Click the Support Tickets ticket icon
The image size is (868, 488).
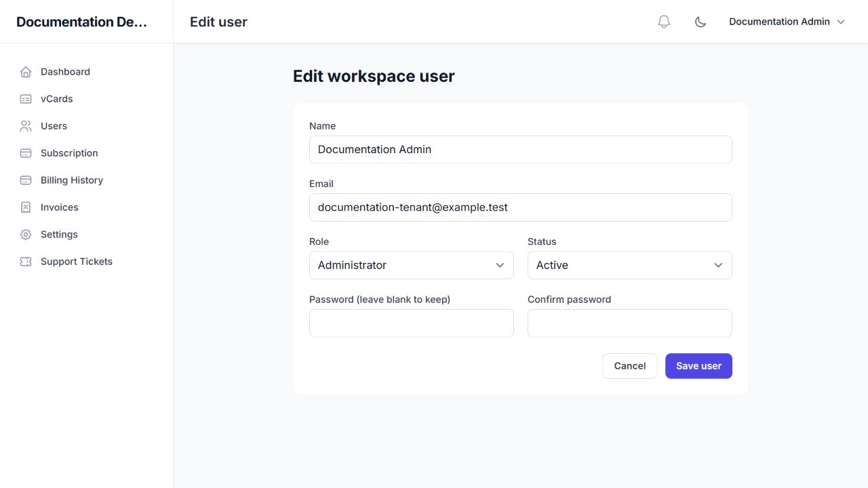[x=26, y=262]
